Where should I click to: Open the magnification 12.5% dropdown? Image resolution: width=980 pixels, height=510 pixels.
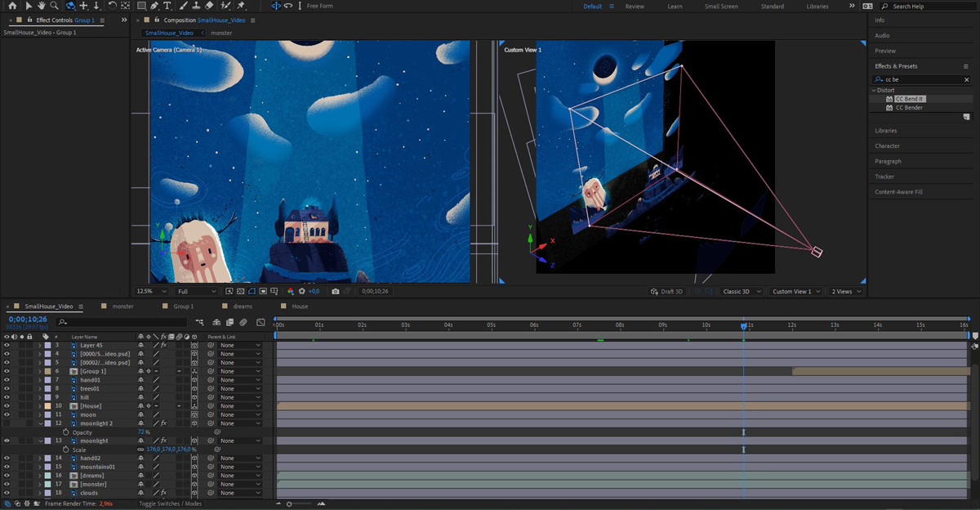152,291
